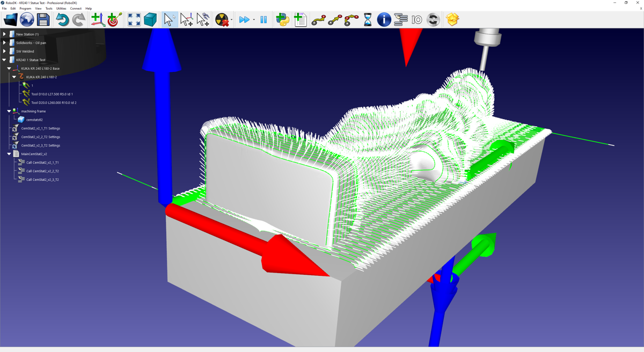The image size is (644, 352).
Task: Add a new target with the bullseye icon
Action: tap(114, 20)
